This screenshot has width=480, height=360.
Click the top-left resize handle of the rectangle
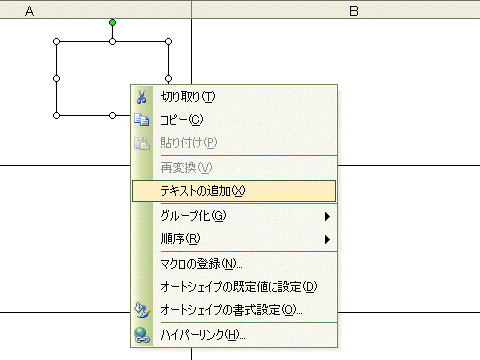pyautogui.click(x=57, y=42)
